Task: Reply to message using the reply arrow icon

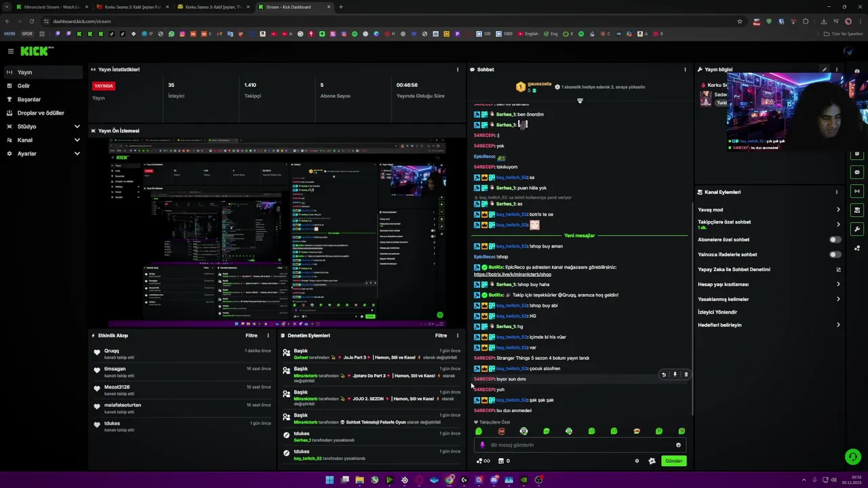Action: pos(664,374)
